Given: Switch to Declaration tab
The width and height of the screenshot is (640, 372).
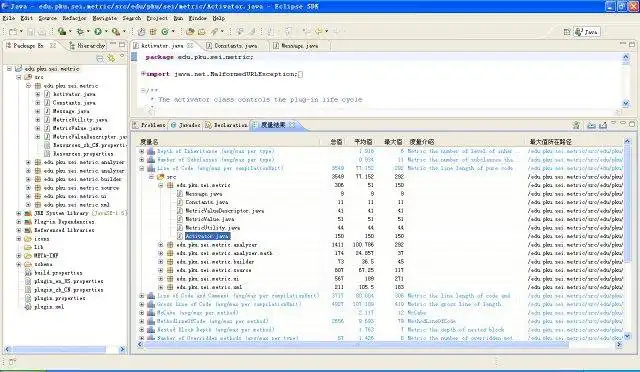Looking at the screenshot, I should 227,125.
